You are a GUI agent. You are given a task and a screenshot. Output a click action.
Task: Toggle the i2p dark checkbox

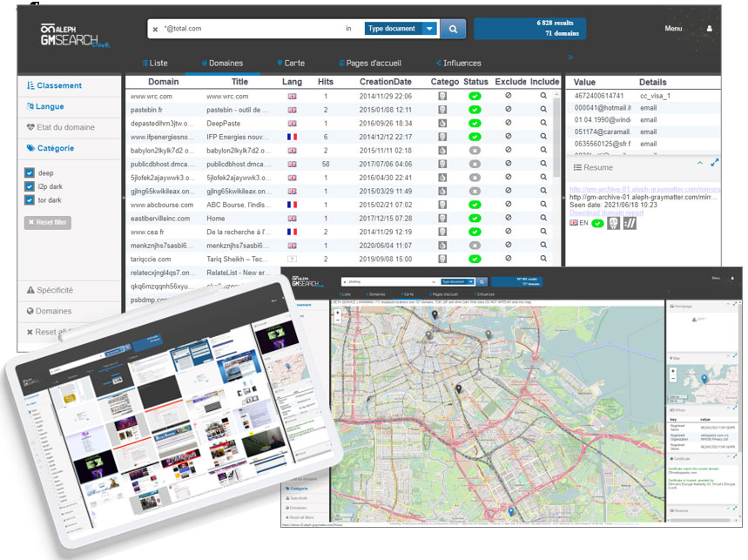pyautogui.click(x=30, y=186)
